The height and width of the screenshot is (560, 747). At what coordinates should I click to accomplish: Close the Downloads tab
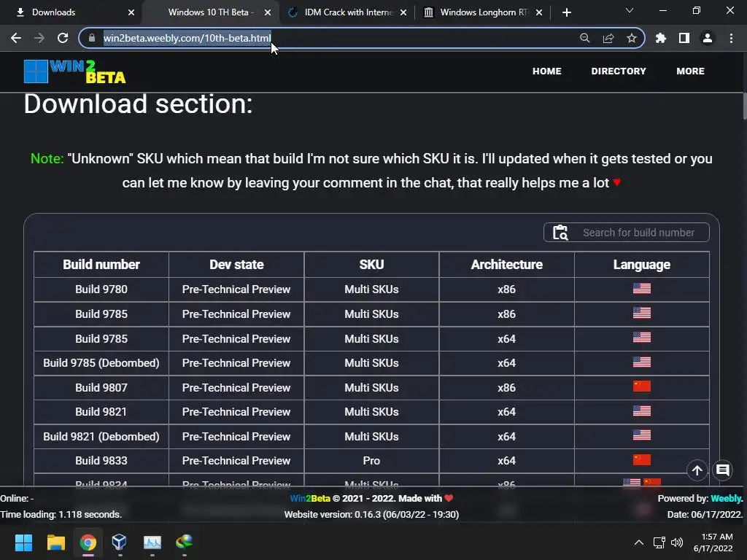131,12
